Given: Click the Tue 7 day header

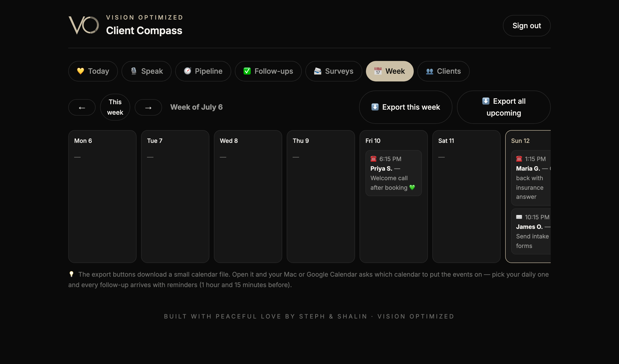Looking at the screenshot, I should coord(155,141).
